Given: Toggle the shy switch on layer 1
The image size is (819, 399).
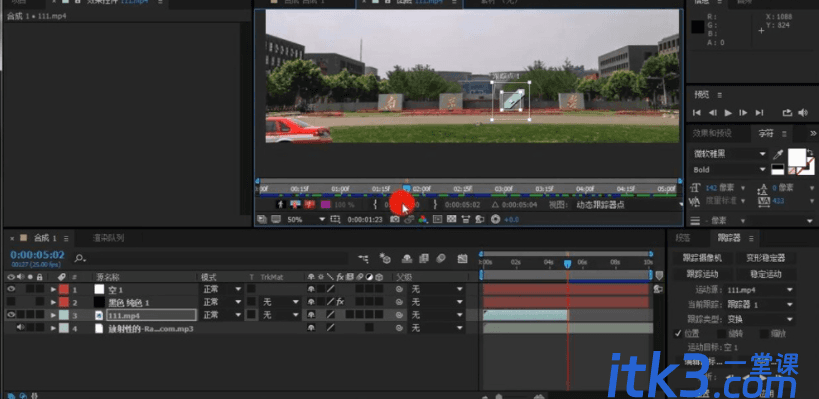Looking at the screenshot, I should click(311, 289).
